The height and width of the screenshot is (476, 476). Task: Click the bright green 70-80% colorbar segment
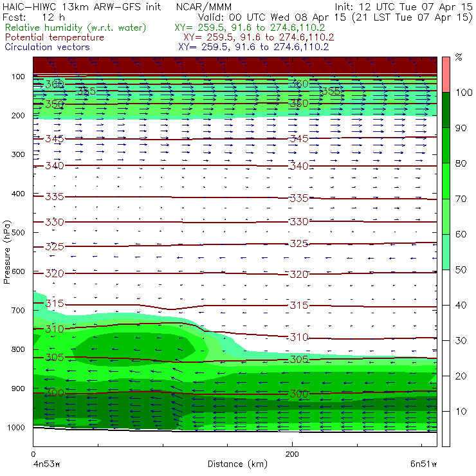point(446,181)
